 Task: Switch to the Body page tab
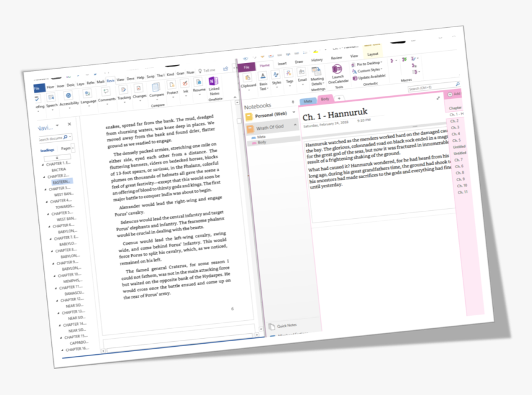pyautogui.click(x=326, y=99)
